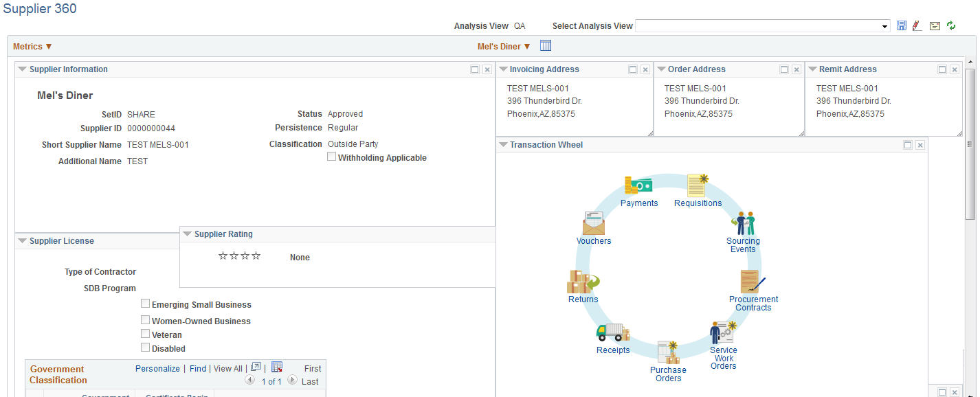Collapse the Supplier License section

tap(23, 241)
